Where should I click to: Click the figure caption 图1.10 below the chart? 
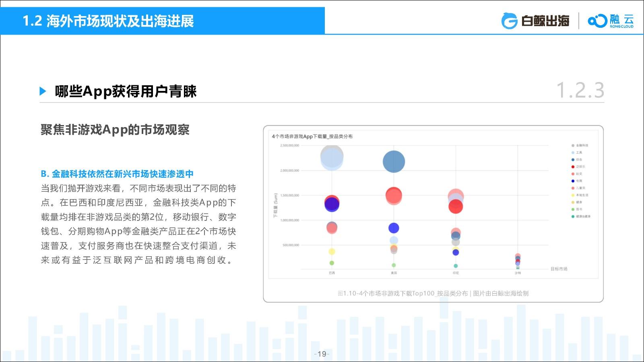point(433,294)
